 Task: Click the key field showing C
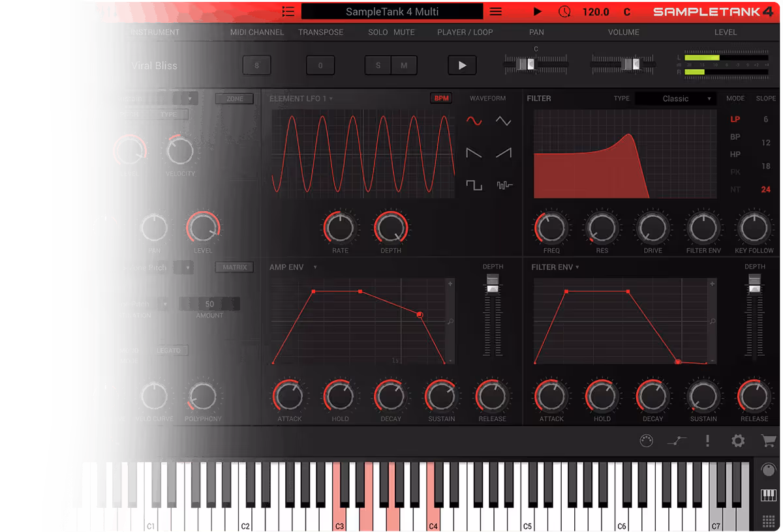[x=627, y=12]
